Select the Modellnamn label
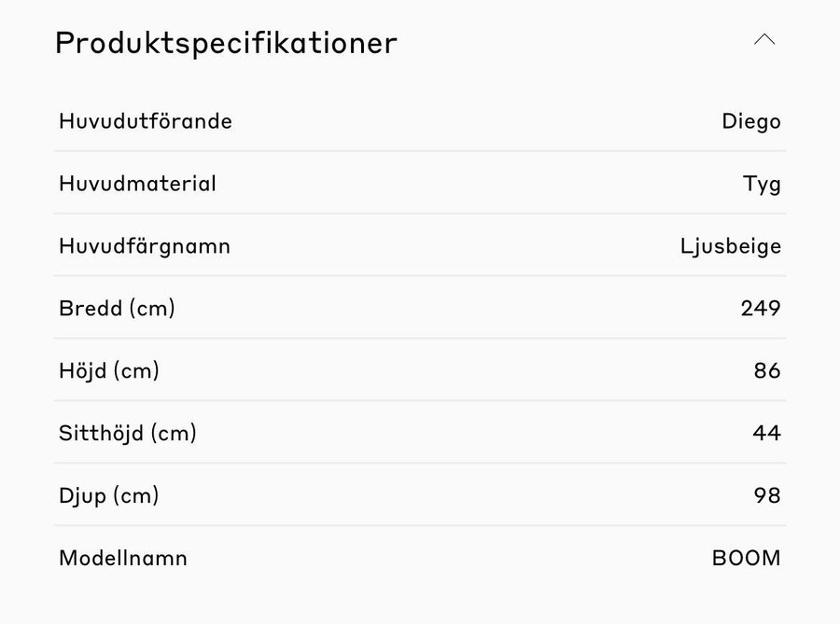 [x=123, y=558]
